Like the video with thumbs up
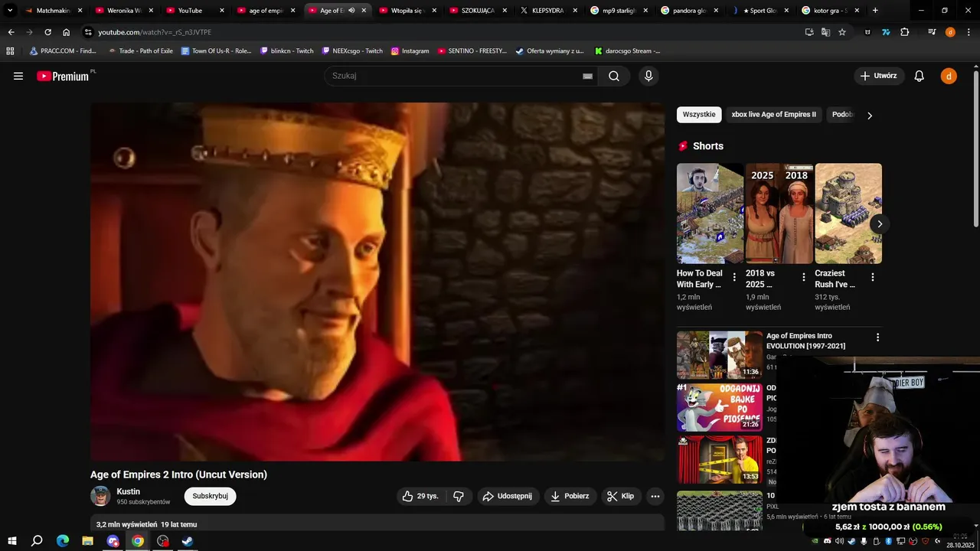 [x=420, y=496]
